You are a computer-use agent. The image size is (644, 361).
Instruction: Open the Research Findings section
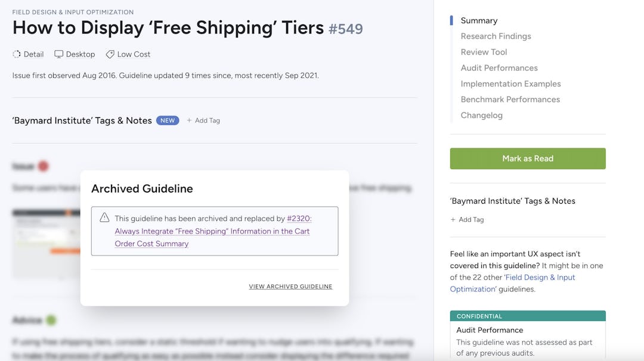click(496, 36)
